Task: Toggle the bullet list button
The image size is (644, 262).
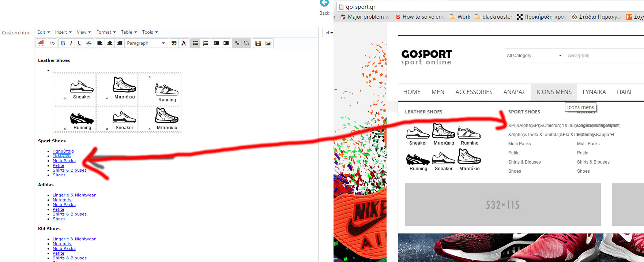Action: pos(195,43)
